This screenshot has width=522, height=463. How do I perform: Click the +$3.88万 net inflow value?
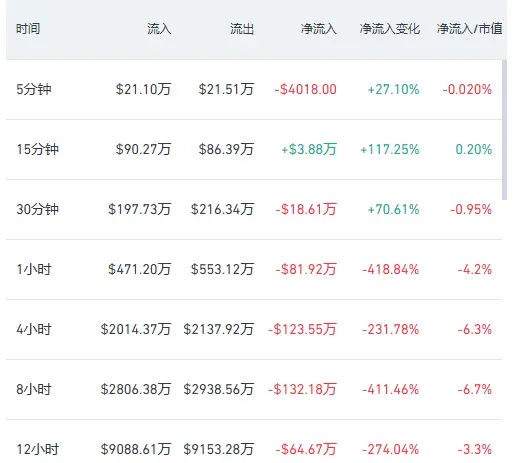309,149
